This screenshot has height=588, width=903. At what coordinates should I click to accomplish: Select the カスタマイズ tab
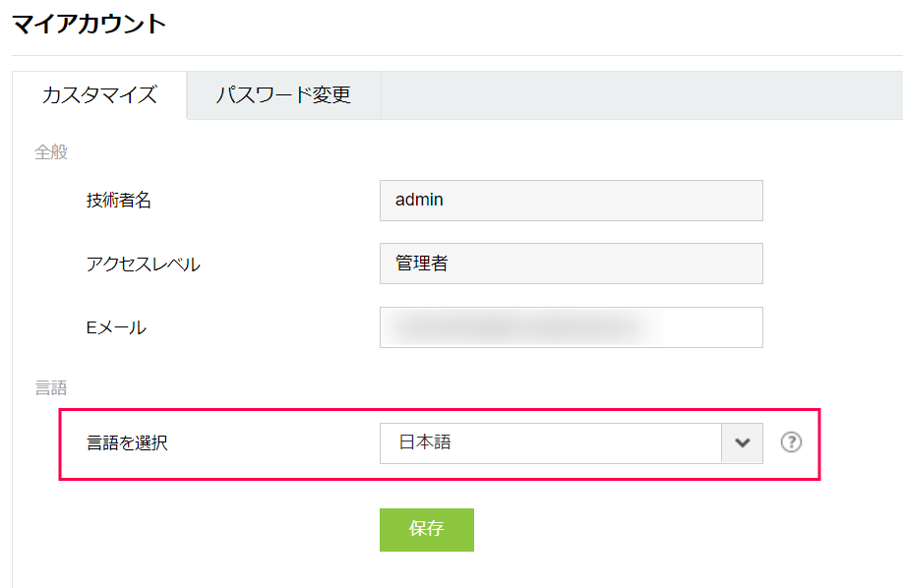pos(99,95)
